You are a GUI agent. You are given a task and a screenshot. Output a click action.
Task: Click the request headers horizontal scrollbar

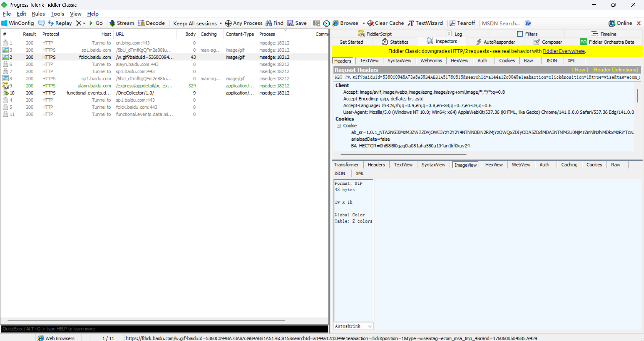coord(403,154)
